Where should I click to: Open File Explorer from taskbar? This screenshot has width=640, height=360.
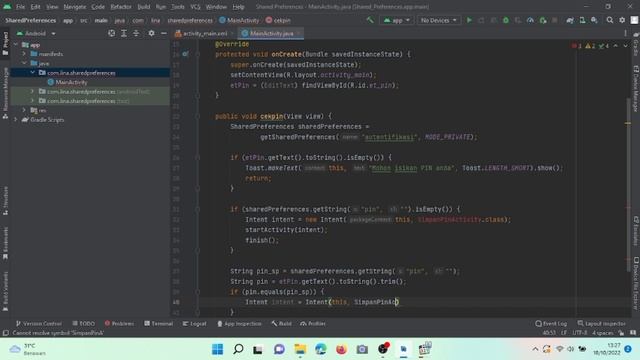point(300,349)
